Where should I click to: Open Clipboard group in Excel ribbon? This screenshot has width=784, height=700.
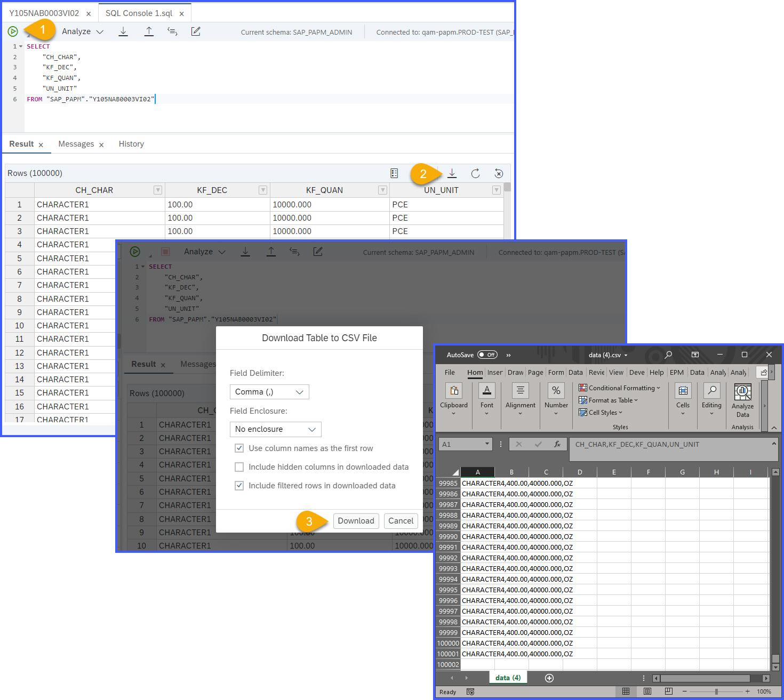coord(454,400)
